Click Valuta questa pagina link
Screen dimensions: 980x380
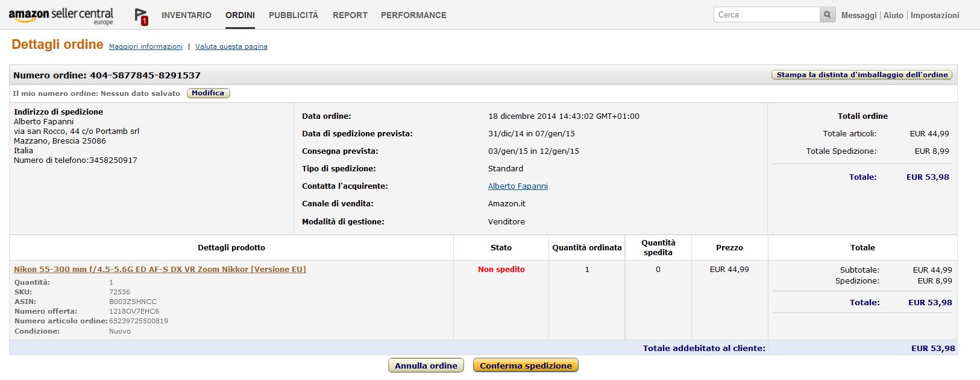coord(231,46)
